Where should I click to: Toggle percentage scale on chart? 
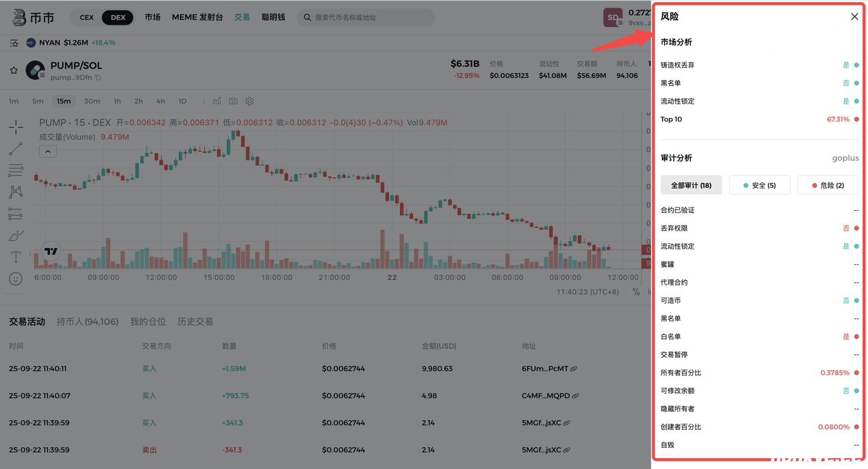[635, 291]
